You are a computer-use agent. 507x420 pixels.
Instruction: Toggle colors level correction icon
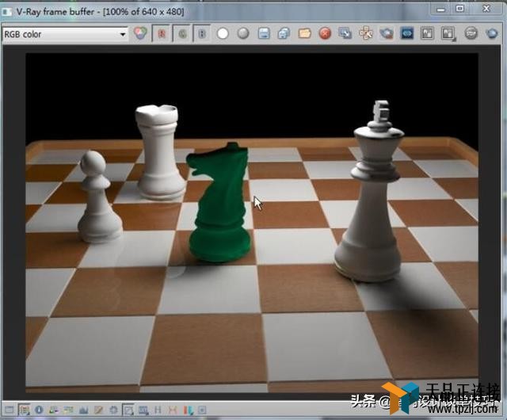pyautogui.click(x=54, y=410)
